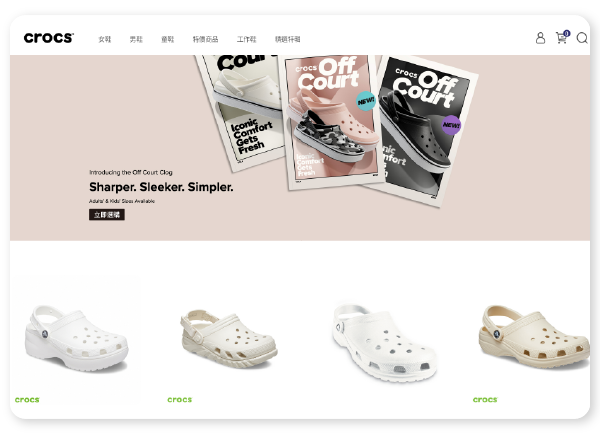Image resolution: width=600 pixels, height=434 pixels.
Task: Click green crocs label under platform clog
Action: [x=27, y=400]
